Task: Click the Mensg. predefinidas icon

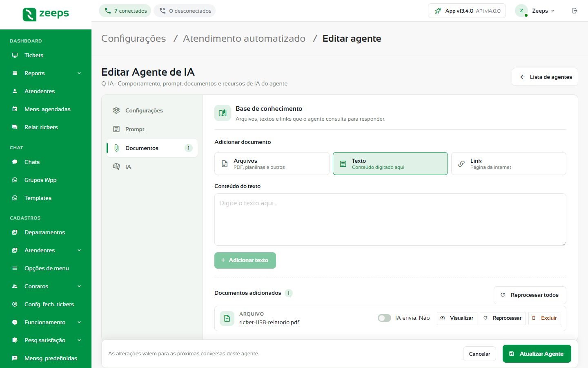Action: point(15,358)
